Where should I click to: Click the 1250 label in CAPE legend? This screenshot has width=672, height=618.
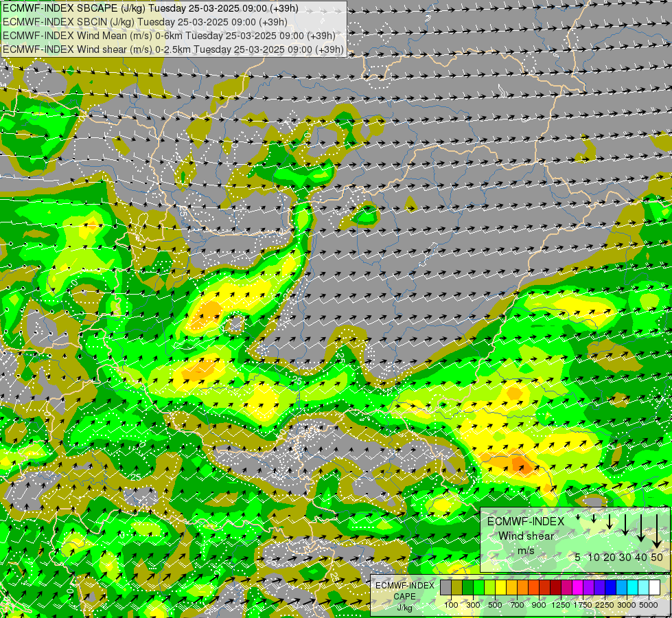[561, 605]
